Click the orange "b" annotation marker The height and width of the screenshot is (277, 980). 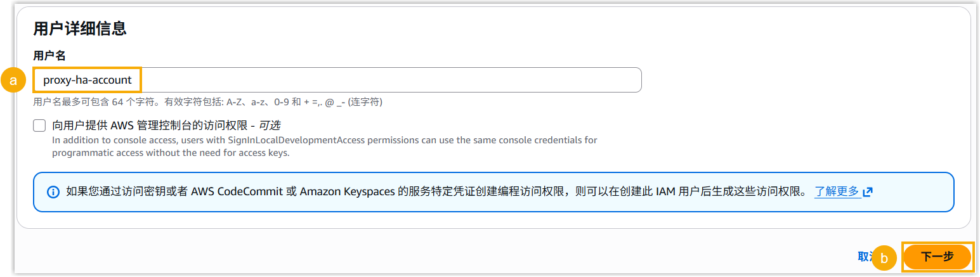(x=884, y=258)
